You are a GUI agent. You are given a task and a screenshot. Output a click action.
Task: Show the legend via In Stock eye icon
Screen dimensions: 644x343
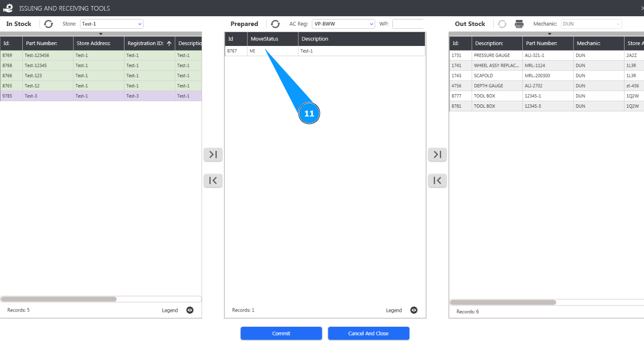tap(190, 310)
